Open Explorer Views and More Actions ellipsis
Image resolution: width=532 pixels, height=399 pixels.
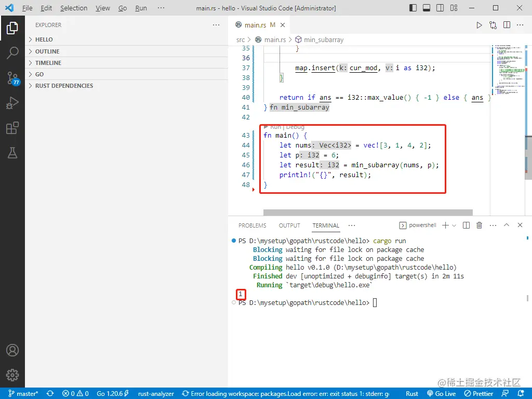[216, 25]
